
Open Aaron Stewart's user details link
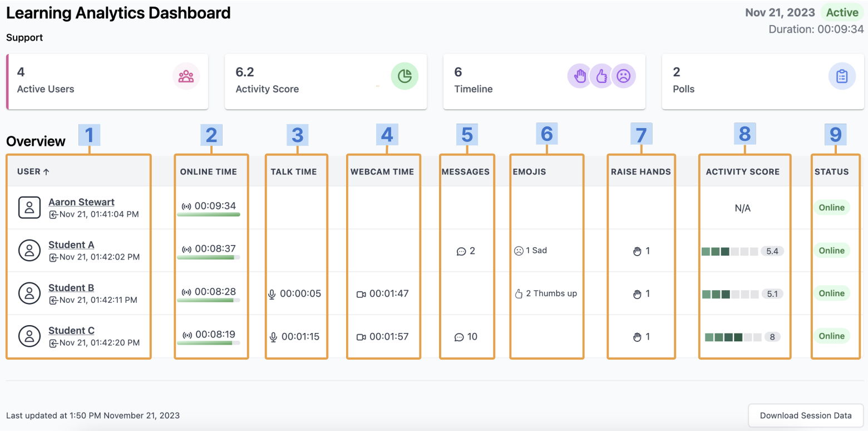(x=81, y=202)
